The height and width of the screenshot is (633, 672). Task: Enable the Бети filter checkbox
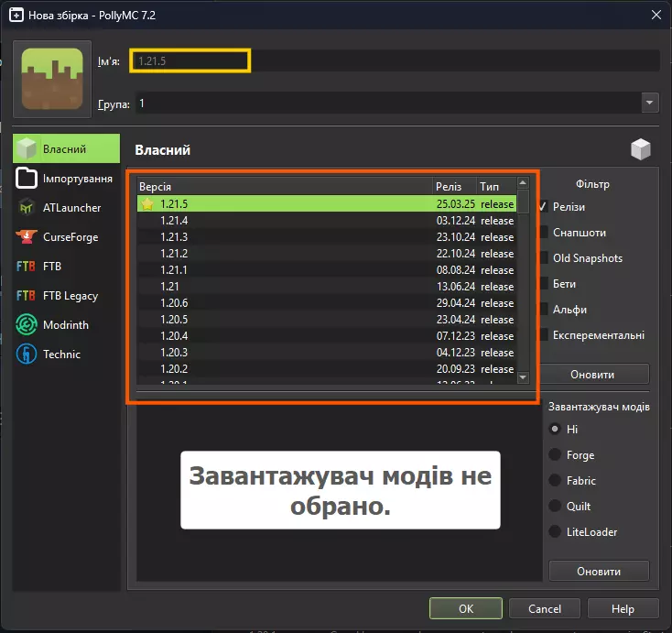click(x=544, y=283)
